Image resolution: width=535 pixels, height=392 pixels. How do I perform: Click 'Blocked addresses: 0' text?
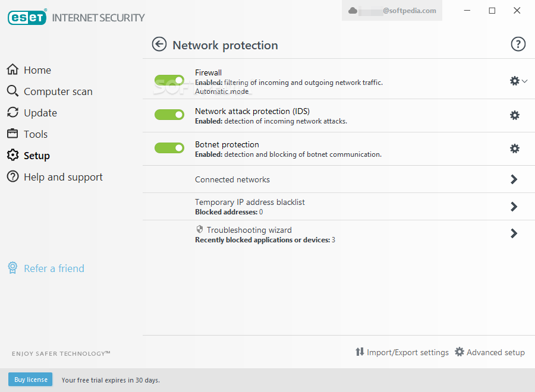pos(229,212)
